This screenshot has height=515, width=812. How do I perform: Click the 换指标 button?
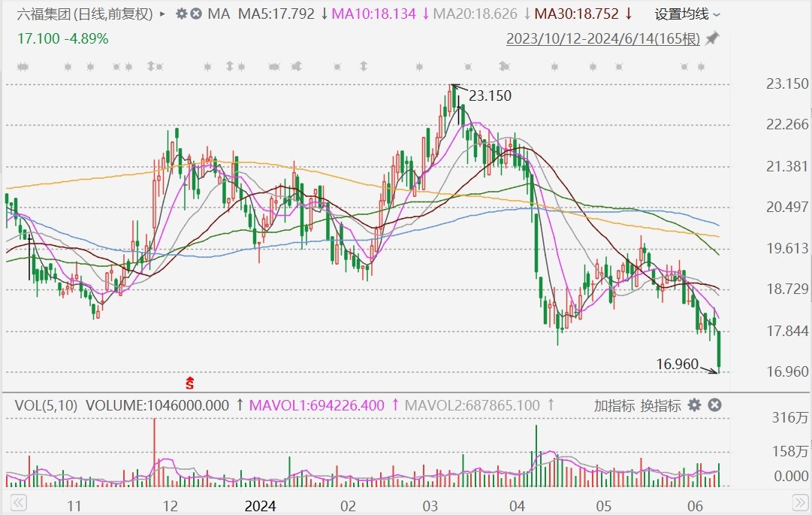tap(660, 406)
